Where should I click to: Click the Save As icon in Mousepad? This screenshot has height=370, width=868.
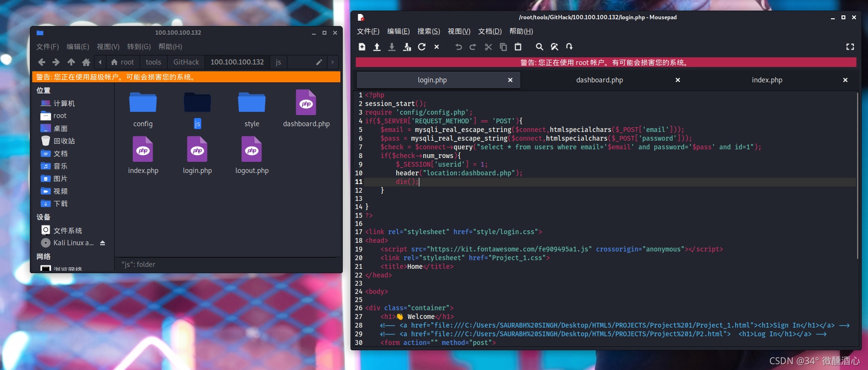pyautogui.click(x=407, y=47)
